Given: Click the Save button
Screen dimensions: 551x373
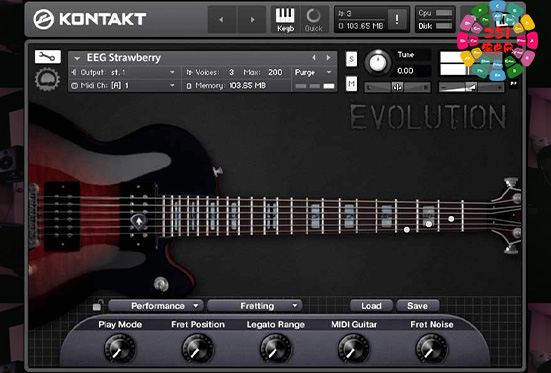Looking at the screenshot, I should pos(417,306).
